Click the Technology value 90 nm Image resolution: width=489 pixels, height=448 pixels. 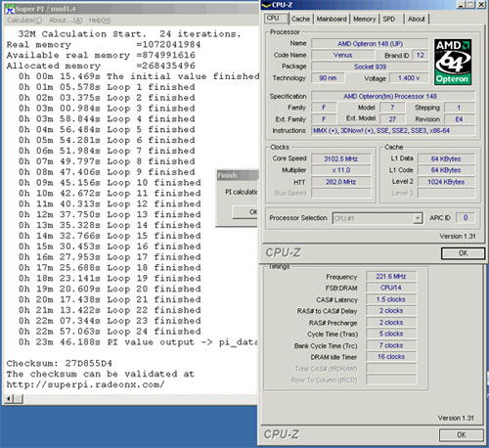pyautogui.click(x=328, y=78)
